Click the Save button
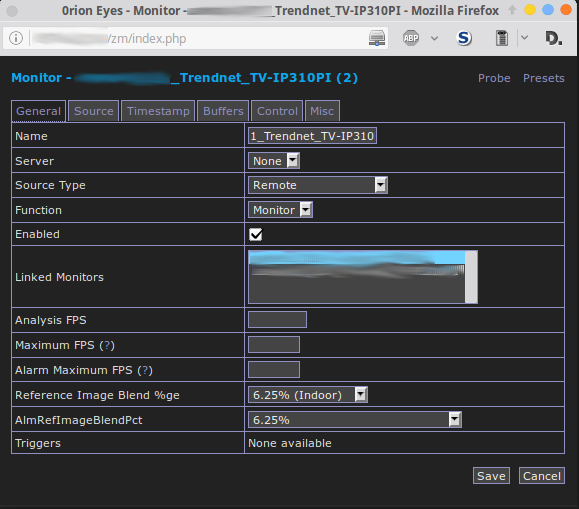Viewport: 579px width, 509px height. 491,475
